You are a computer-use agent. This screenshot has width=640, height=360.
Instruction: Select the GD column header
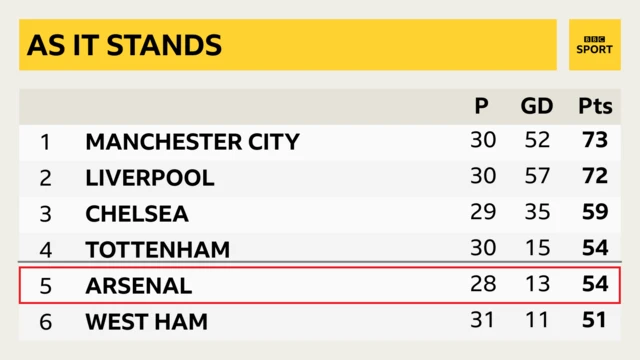click(537, 106)
